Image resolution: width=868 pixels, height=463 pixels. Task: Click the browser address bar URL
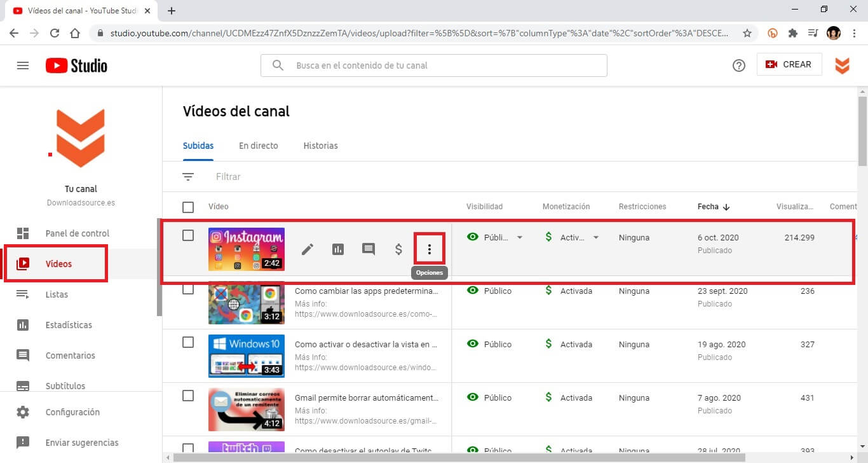(x=419, y=33)
